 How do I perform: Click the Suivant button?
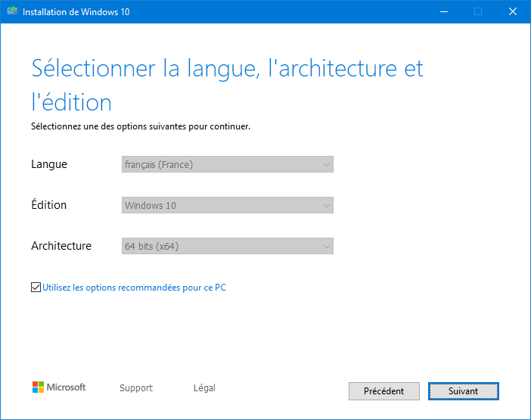tap(463, 391)
